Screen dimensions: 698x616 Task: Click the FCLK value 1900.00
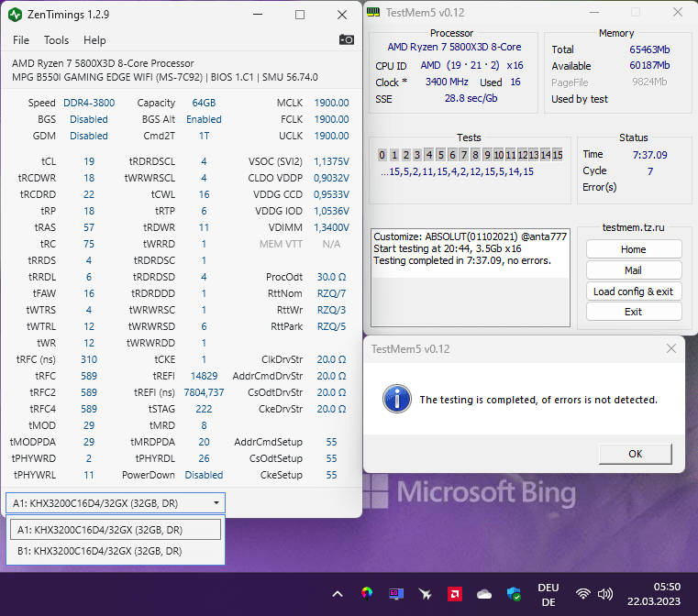coord(331,119)
